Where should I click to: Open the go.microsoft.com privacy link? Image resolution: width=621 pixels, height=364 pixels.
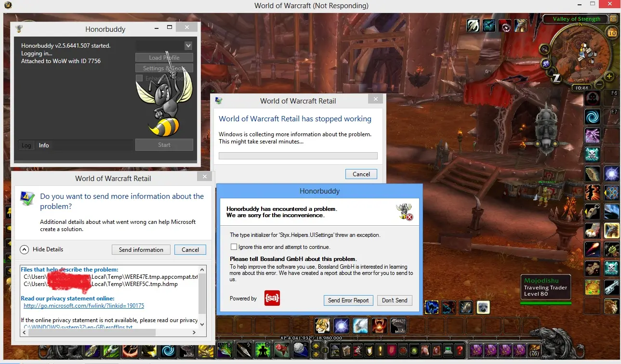point(84,306)
